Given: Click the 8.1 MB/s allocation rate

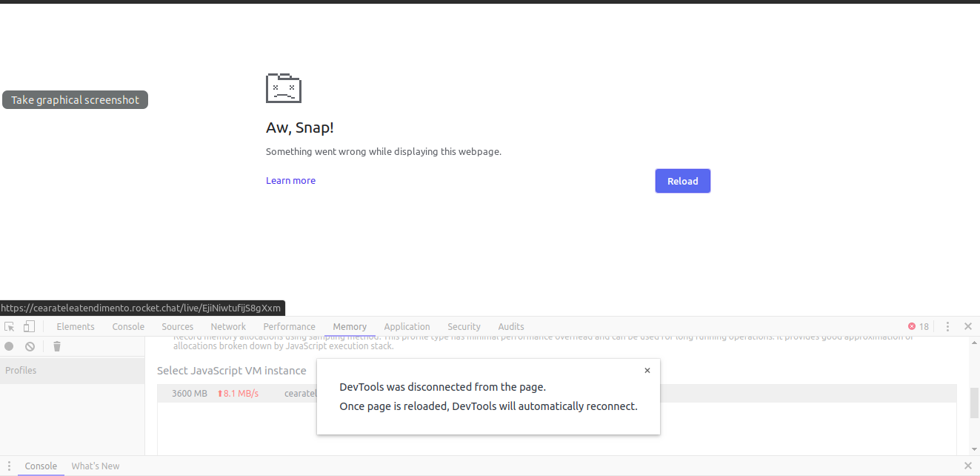Looking at the screenshot, I should pos(238,394).
